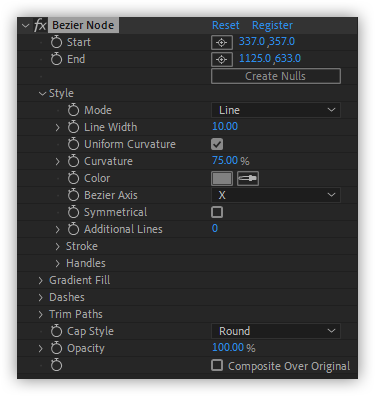Click the Additional Lines value field

click(x=215, y=228)
